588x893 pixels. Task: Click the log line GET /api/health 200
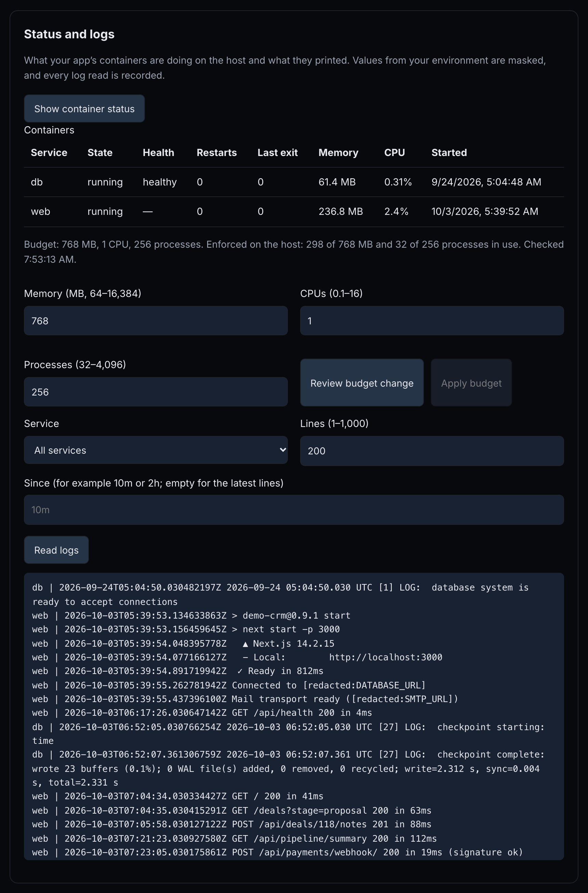tap(202, 713)
